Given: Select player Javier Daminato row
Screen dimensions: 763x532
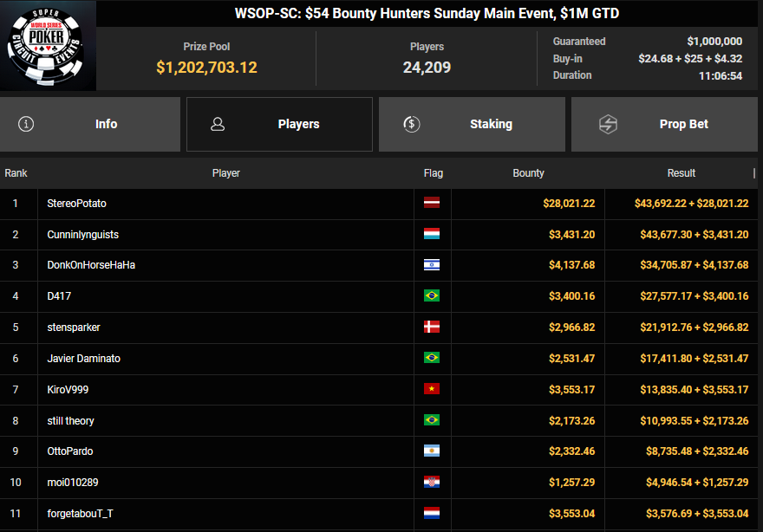Looking at the screenshot, I should (83, 359).
